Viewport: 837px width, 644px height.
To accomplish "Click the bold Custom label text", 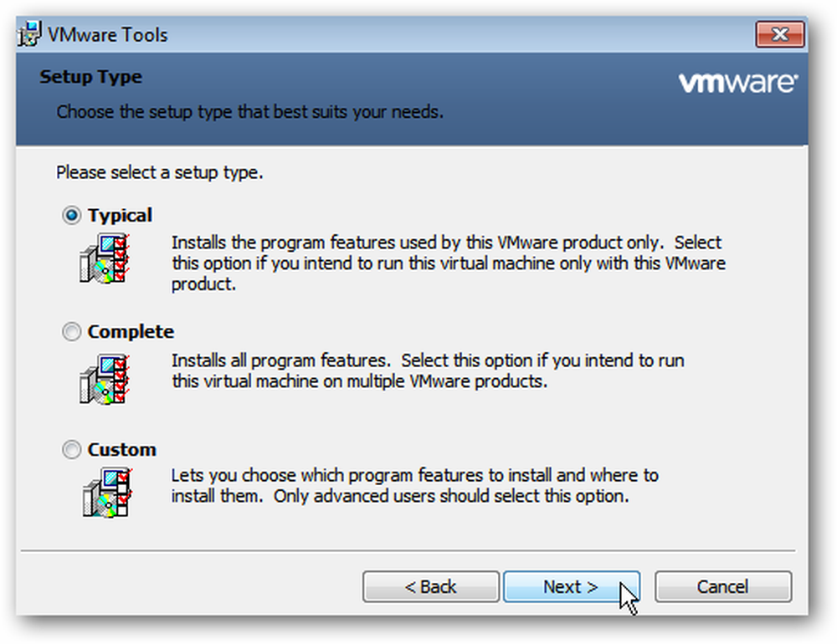I will click(x=121, y=450).
